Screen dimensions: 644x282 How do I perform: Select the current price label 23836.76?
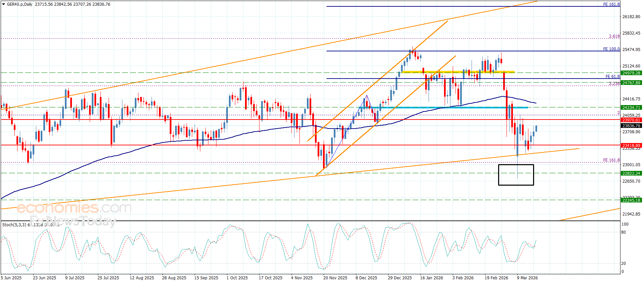pyautogui.click(x=631, y=126)
